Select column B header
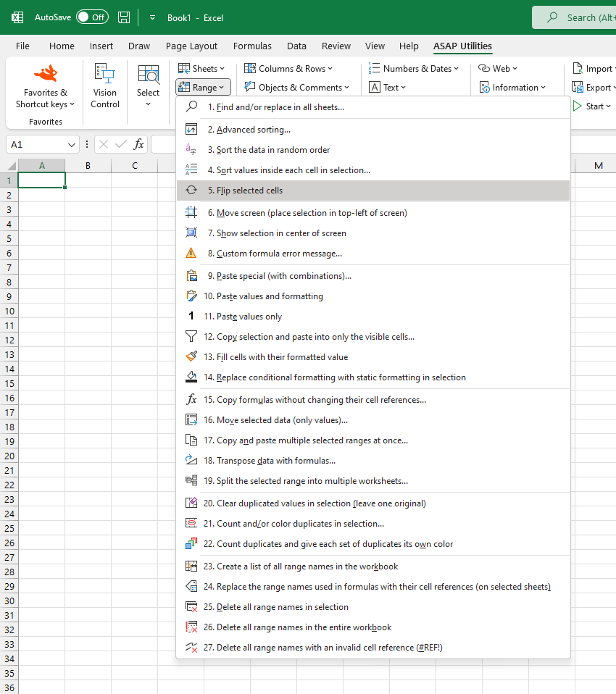 click(x=88, y=166)
